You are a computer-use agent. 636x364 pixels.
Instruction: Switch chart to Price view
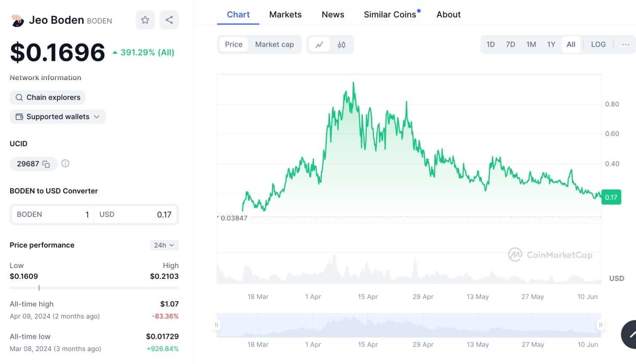tap(234, 44)
